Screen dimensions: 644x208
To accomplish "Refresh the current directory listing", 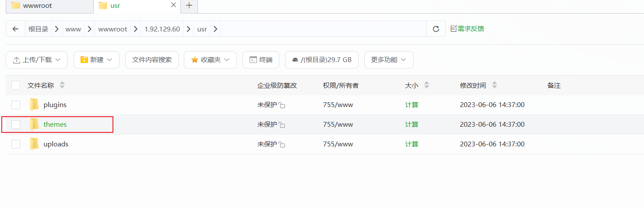I will 436,29.
